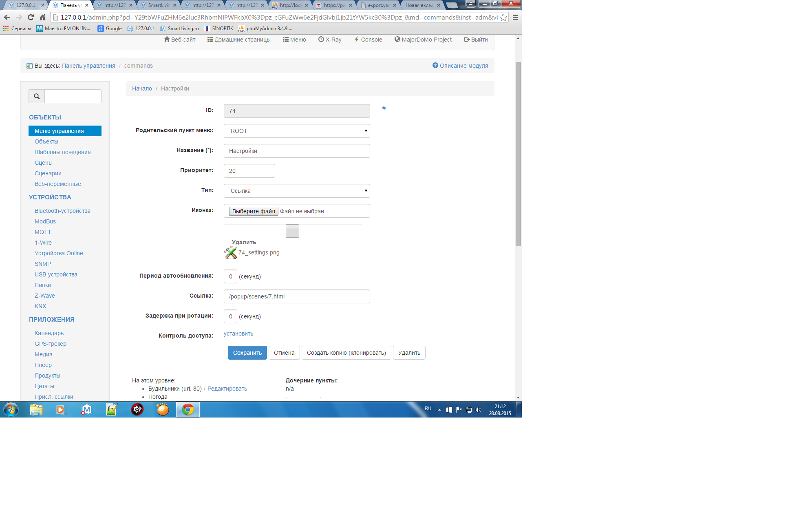Tick the Удалить icon checkbox
812x517 pixels.
coord(292,231)
